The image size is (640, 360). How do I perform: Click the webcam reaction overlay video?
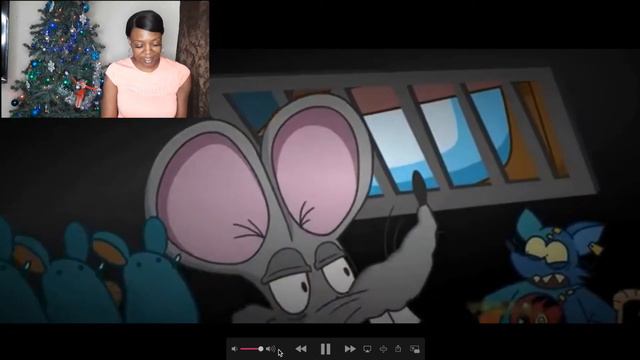tap(105, 59)
